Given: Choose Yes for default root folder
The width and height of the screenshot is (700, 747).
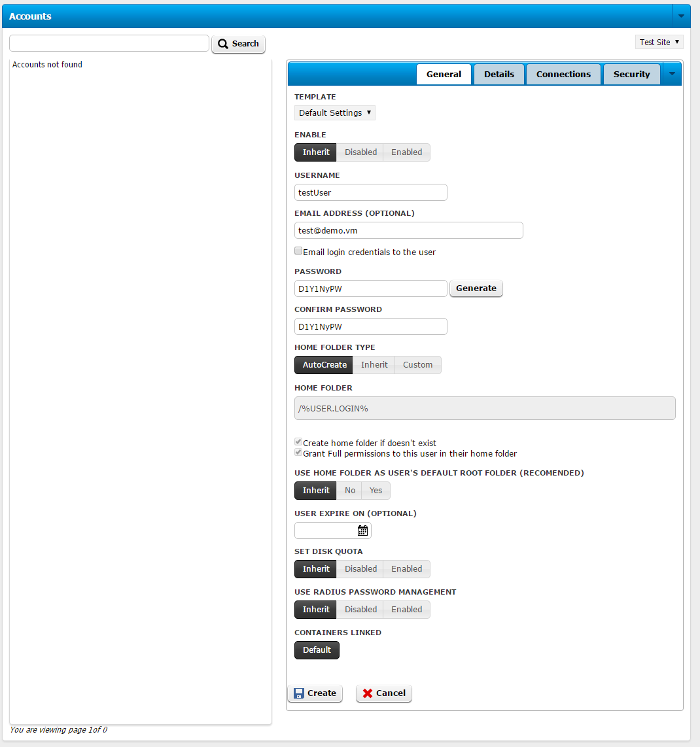Looking at the screenshot, I should (x=376, y=491).
